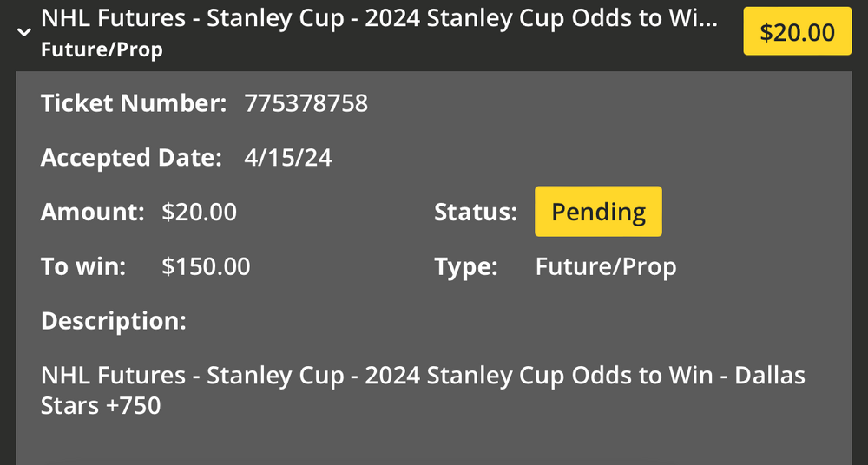This screenshot has height=465, width=868.
Task: Select the accepted date 4/15/24
Action: [288, 158]
